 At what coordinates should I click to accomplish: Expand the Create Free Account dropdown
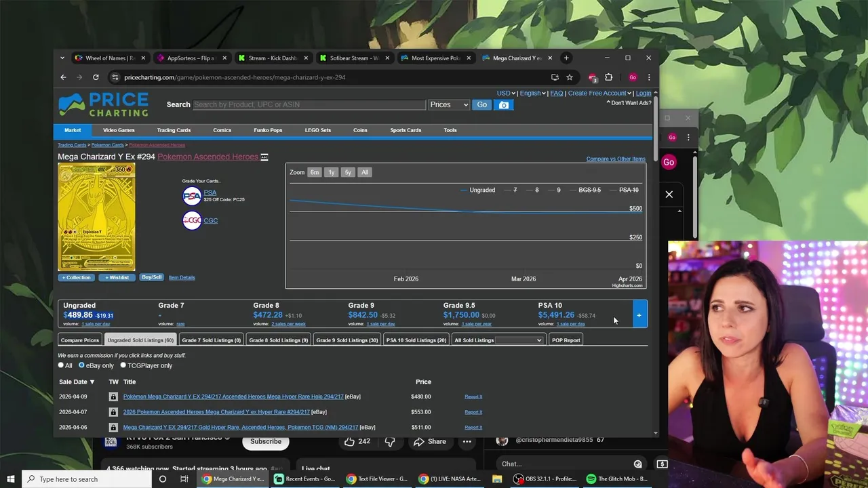599,93
